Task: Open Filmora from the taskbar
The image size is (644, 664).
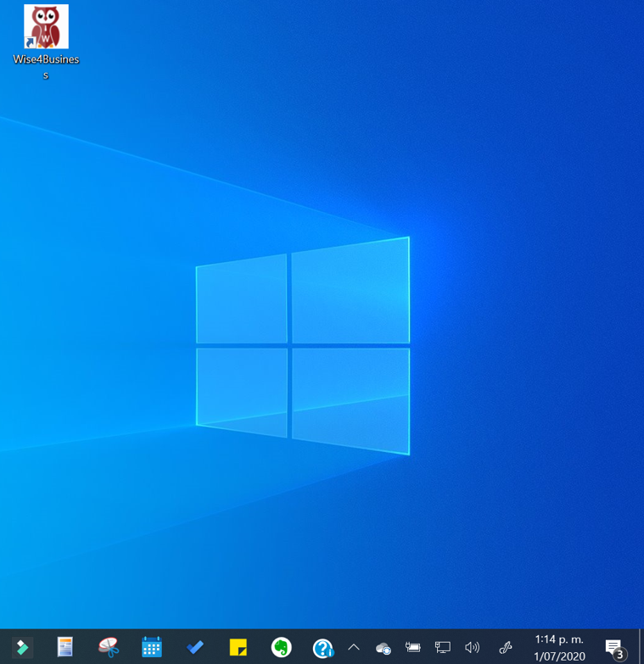Action: 22,648
